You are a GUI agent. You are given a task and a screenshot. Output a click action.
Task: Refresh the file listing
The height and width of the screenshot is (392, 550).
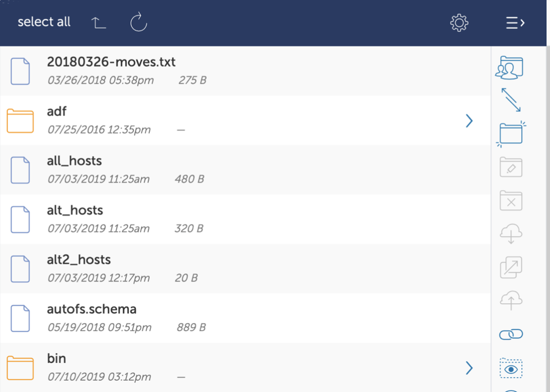139,23
